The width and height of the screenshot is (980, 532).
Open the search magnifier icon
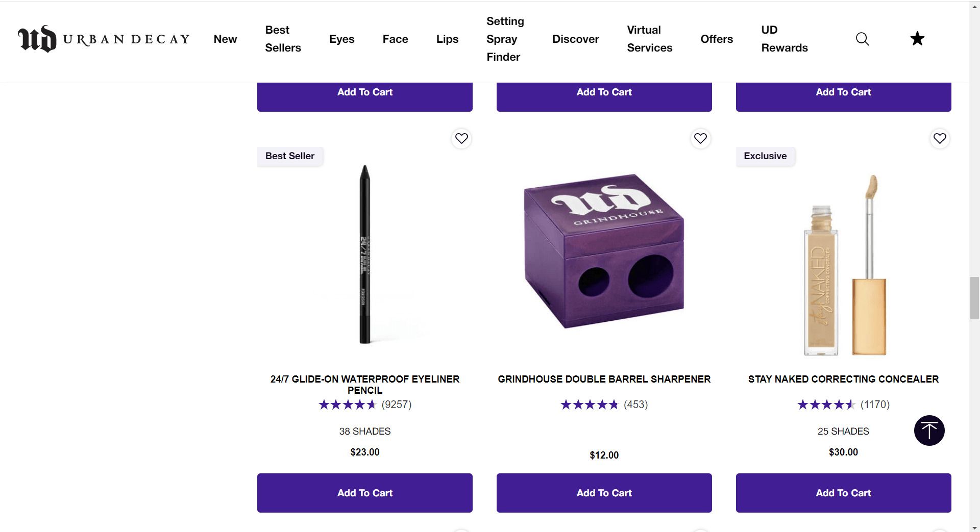coord(862,39)
